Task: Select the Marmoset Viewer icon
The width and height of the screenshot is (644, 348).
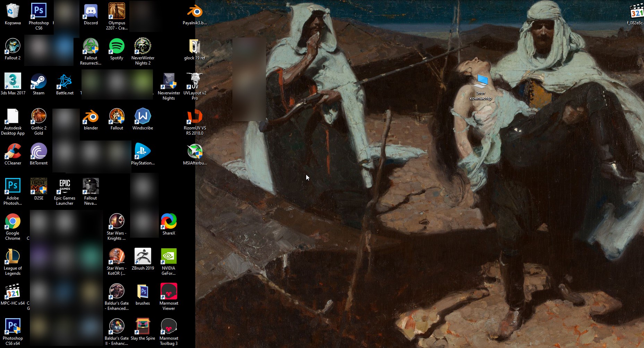Action: pos(169,292)
